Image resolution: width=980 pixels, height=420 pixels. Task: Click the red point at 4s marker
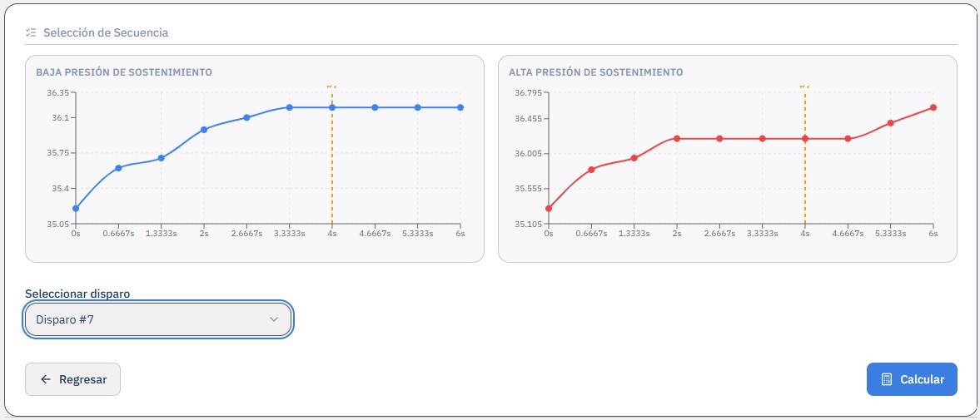click(x=805, y=139)
